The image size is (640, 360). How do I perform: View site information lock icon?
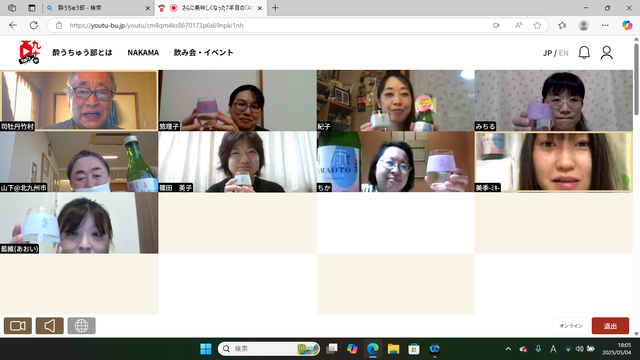(59, 25)
